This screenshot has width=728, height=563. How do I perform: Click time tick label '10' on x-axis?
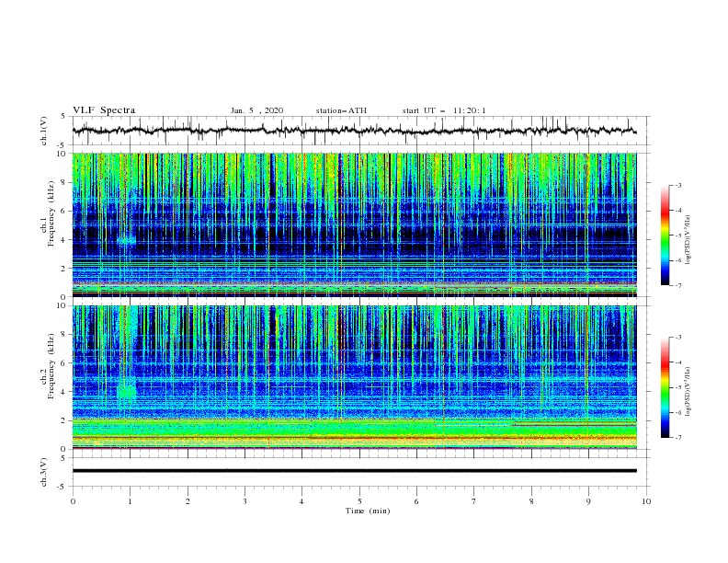[x=646, y=501]
